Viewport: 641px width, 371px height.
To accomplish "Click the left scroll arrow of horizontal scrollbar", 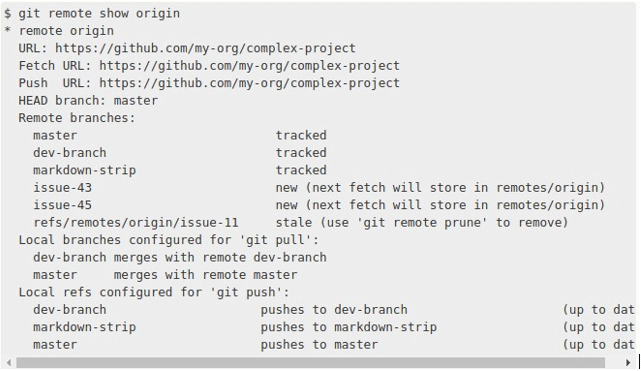I will pyautogui.click(x=9, y=362).
